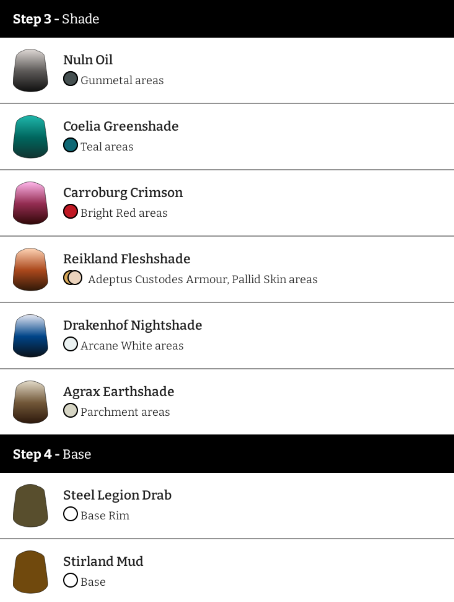The image size is (454, 602).
Task: Select the Parchment areas color circle
Action: click(x=71, y=411)
